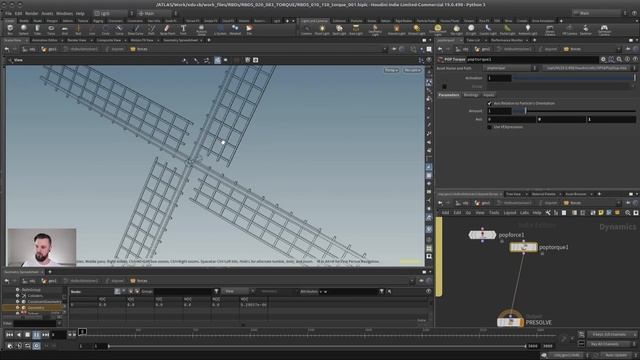Click the Amount slider
640x360 pixels.
pyautogui.click(x=574, y=111)
